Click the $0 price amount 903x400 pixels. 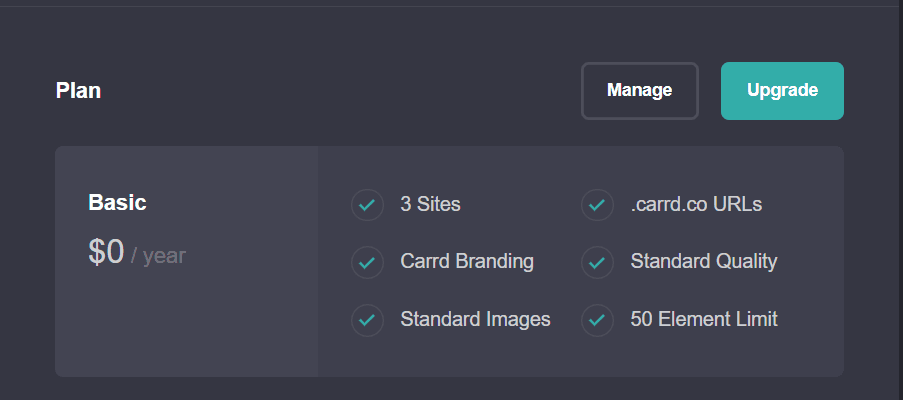coord(106,253)
